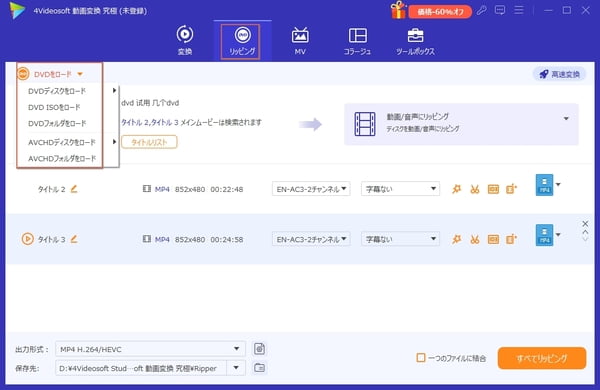Image resolution: width=600 pixels, height=390 pixels.
Task: Rename タイトル 2 with pencil icon
Action: tap(74, 189)
